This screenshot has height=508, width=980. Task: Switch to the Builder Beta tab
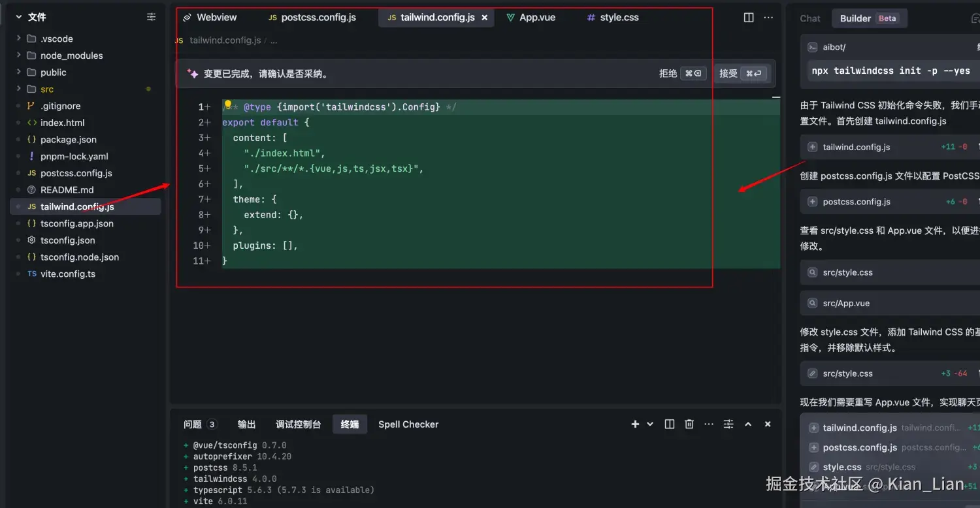tap(868, 18)
